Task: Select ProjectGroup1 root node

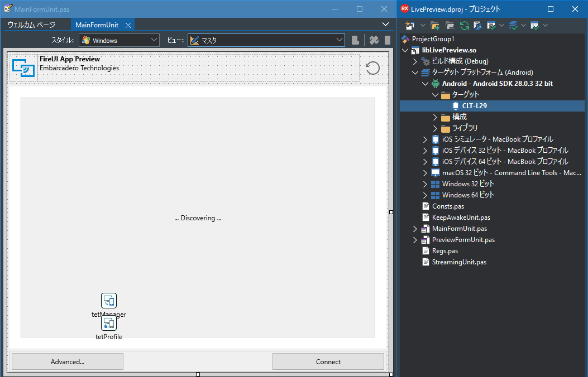Action: point(433,39)
